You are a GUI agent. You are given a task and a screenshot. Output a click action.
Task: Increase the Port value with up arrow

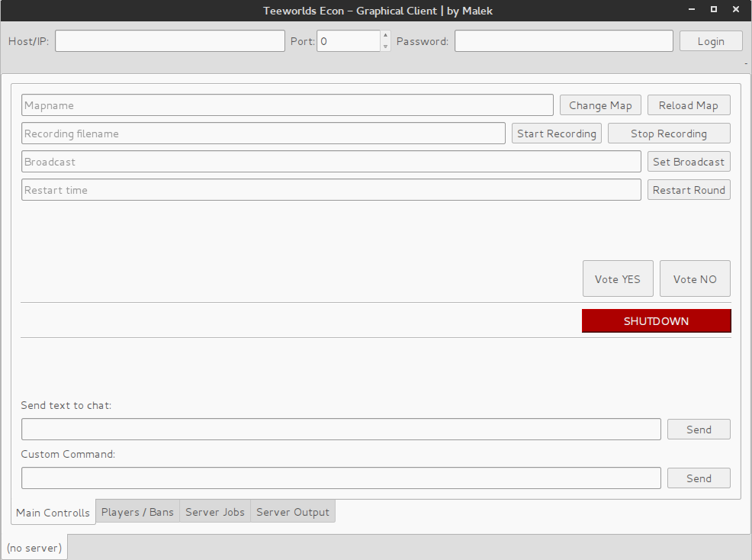coord(386,36)
